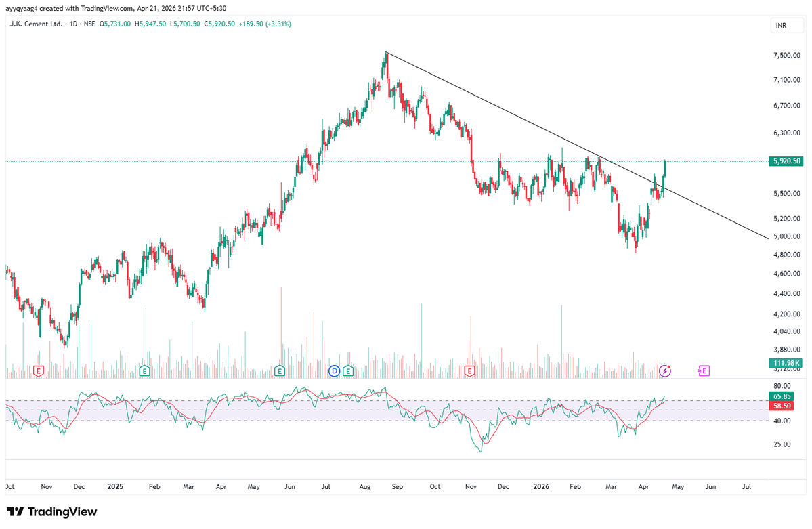The height and width of the screenshot is (529, 812).
Task: Click the 5,000.00 price axis label
Action: coord(787,236)
